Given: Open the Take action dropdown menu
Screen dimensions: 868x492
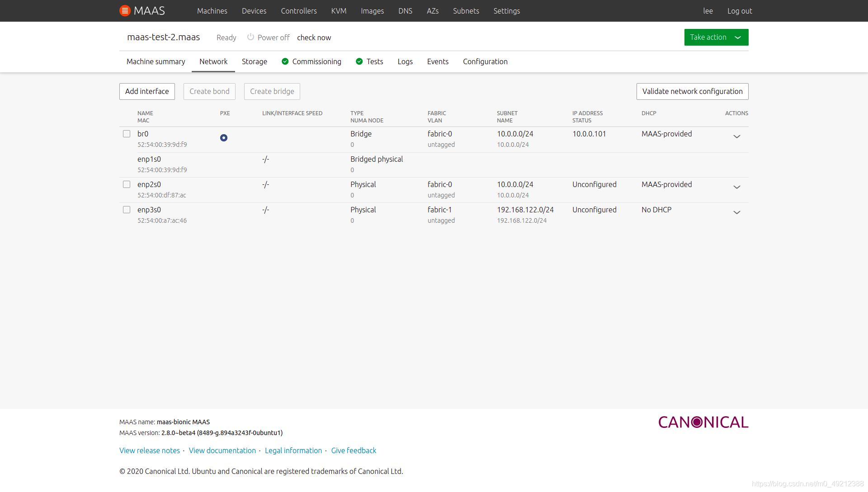Looking at the screenshot, I should tap(715, 37).
